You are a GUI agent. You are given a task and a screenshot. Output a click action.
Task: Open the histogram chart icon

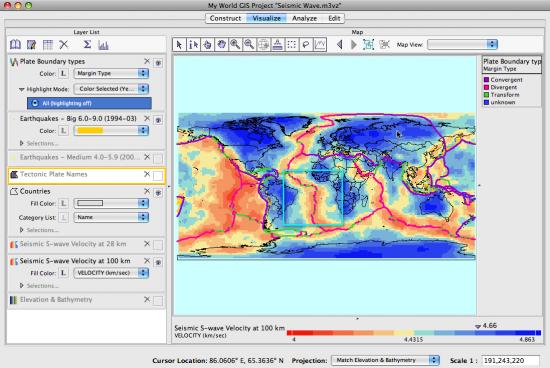click(103, 45)
